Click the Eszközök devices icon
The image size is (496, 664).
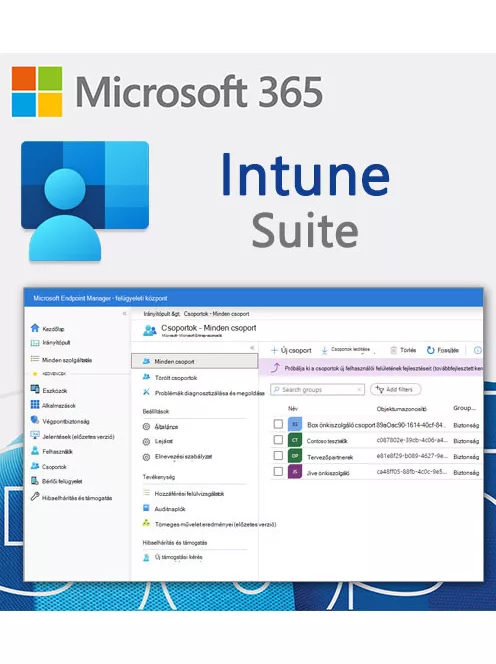click(x=35, y=390)
